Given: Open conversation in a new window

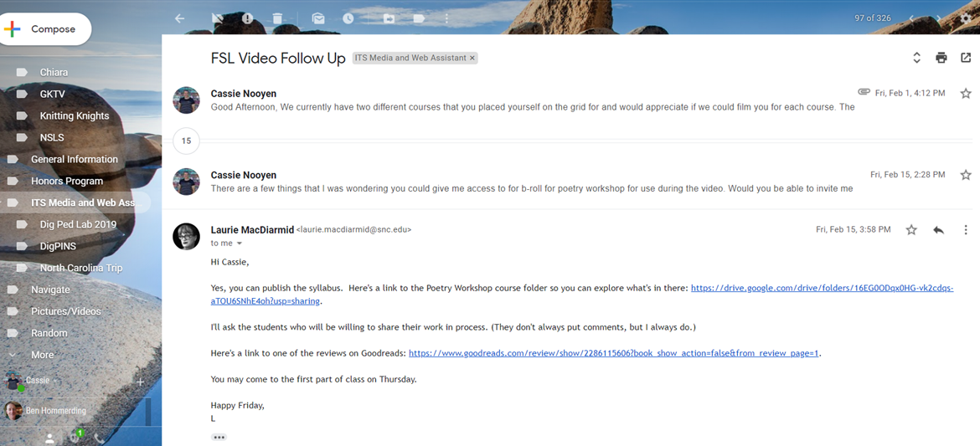Looking at the screenshot, I should (966, 58).
